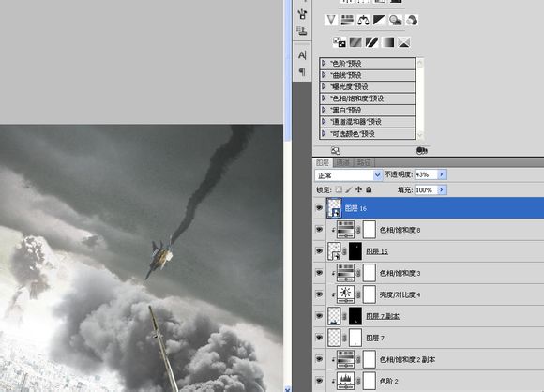The image size is (544, 392).
Task: Switch to the 通道 tab
Action: (342, 162)
